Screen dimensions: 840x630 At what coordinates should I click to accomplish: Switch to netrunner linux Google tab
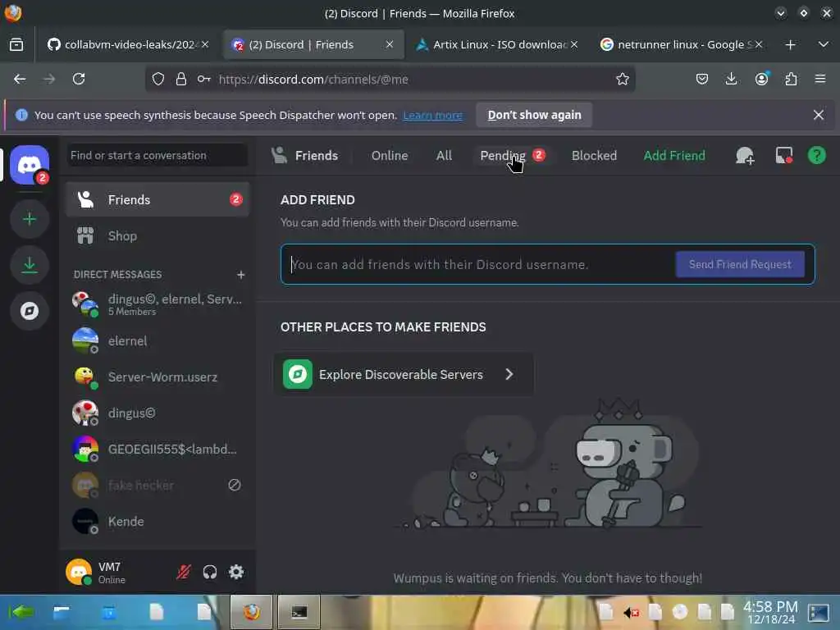coord(682,44)
